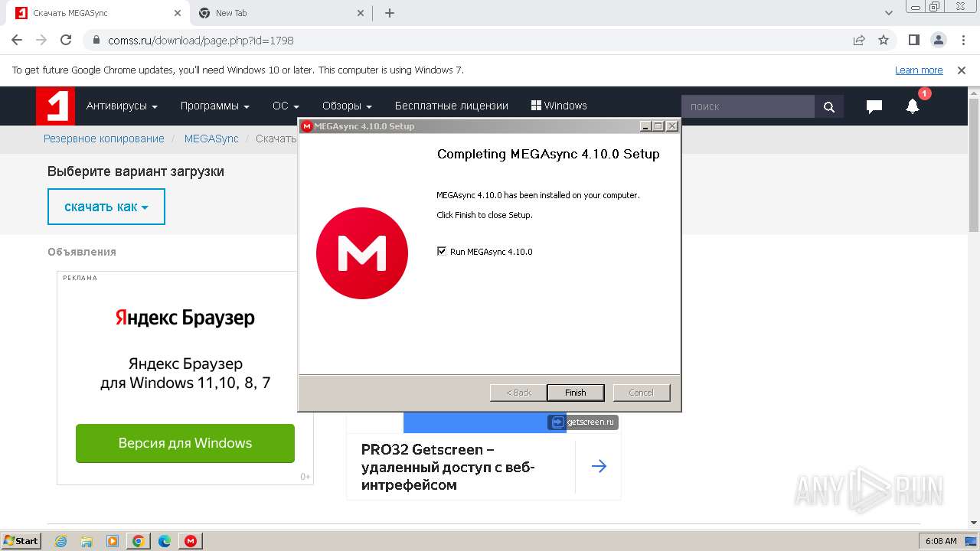Click the address bar URL
Screen dimensions: 980x551
[201, 40]
